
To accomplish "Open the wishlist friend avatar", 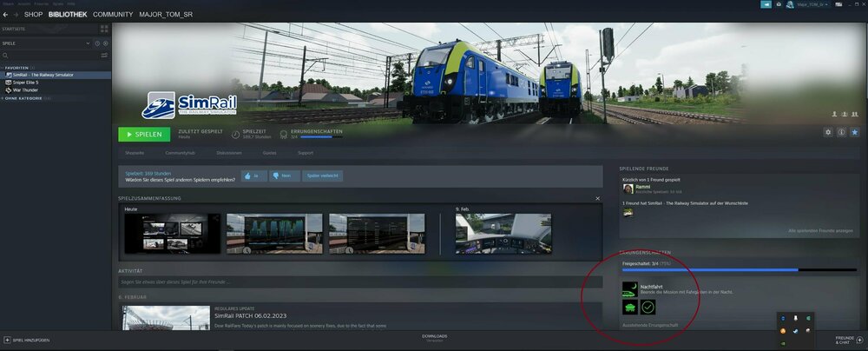I will (x=628, y=212).
